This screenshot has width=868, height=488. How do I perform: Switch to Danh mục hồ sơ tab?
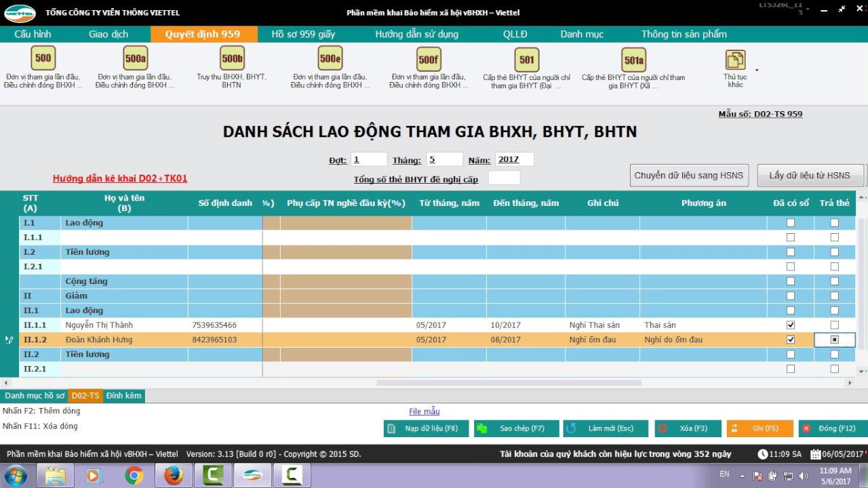click(35, 396)
